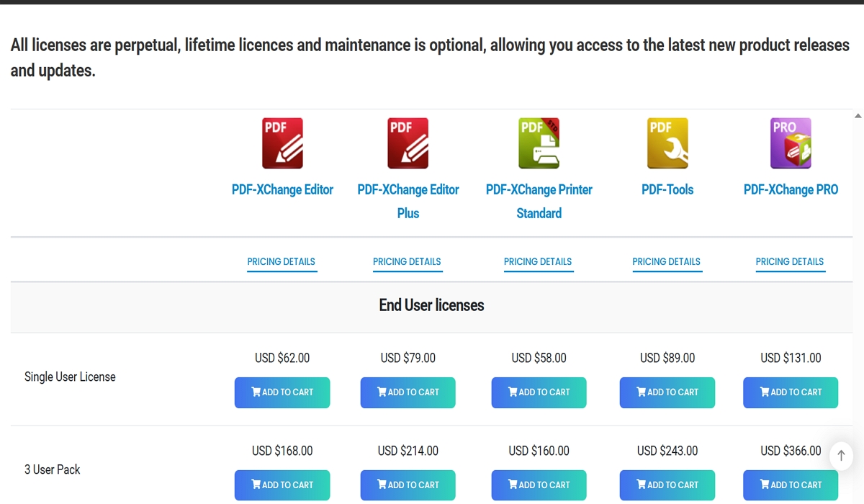Add 3 User Pack Editor Plus $214.00 to cart
This screenshot has width=864, height=504.
point(408,485)
